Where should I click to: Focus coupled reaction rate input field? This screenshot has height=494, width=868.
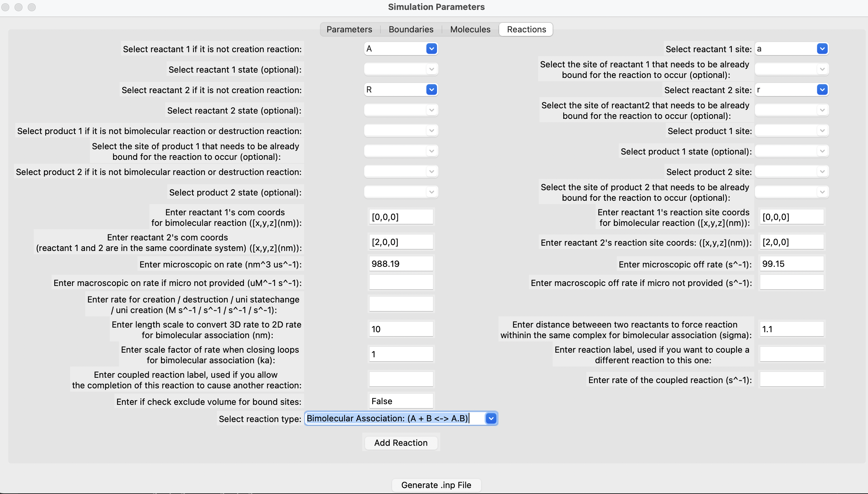[x=792, y=379]
